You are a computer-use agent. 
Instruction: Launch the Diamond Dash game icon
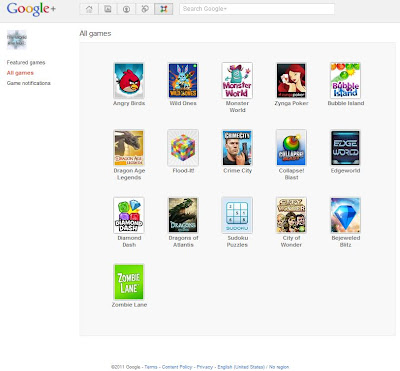click(x=129, y=215)
